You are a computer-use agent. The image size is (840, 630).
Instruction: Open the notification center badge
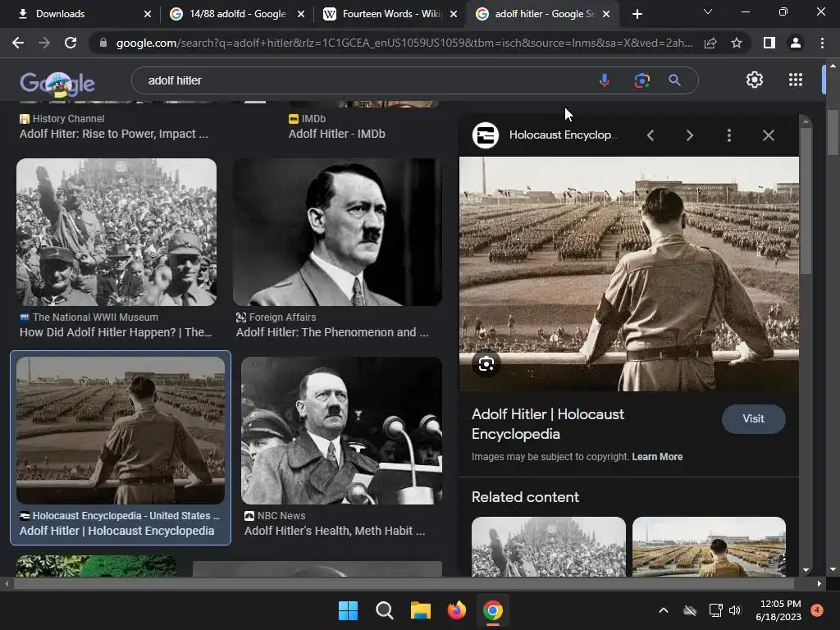(817, 609)
